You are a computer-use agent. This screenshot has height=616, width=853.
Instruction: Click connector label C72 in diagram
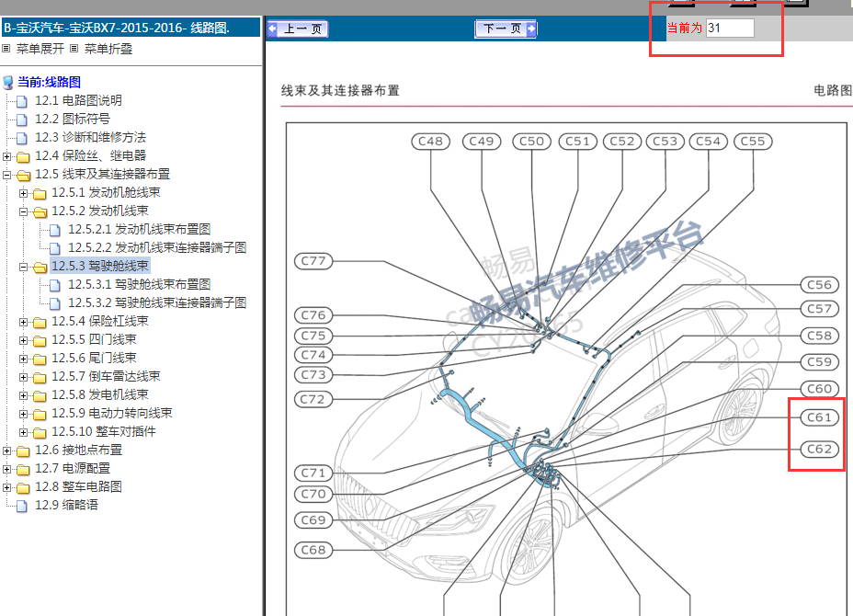coord(313,399)
